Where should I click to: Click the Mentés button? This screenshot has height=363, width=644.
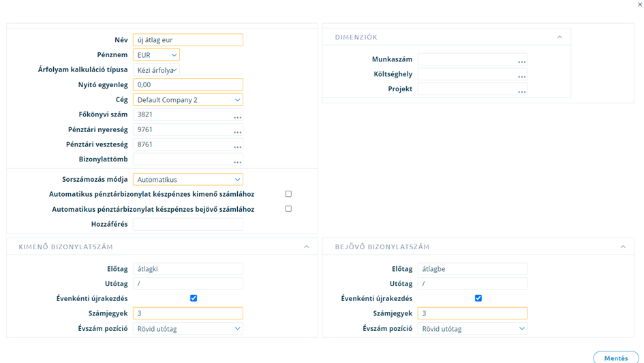[615, 358]
